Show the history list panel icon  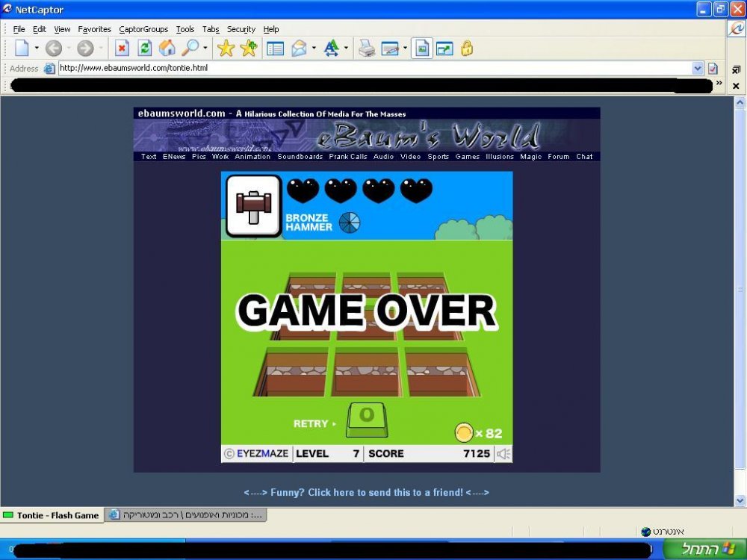(x=275, y=49)
